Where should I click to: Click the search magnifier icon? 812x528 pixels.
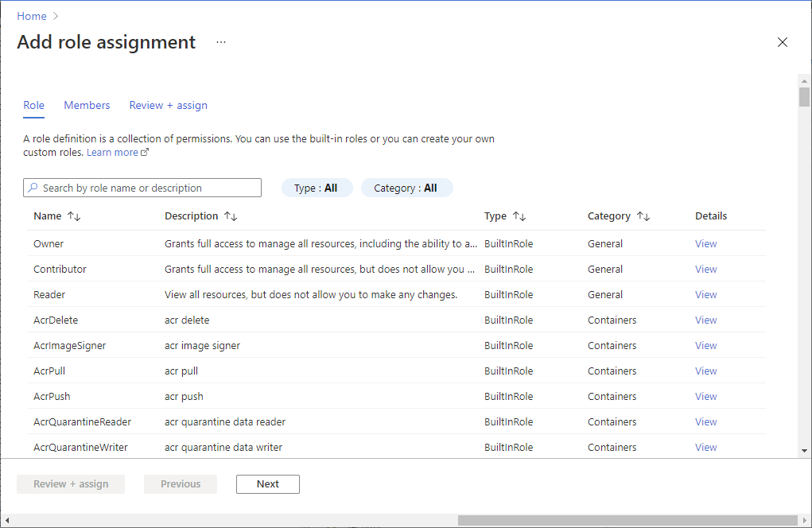click(33, 187)
